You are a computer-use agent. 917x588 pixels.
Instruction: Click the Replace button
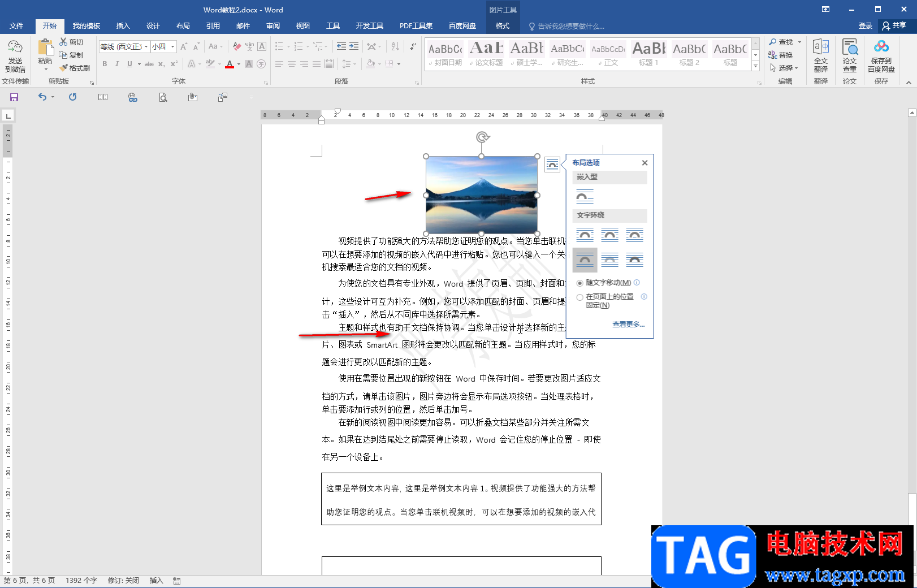tap(780, 55)
